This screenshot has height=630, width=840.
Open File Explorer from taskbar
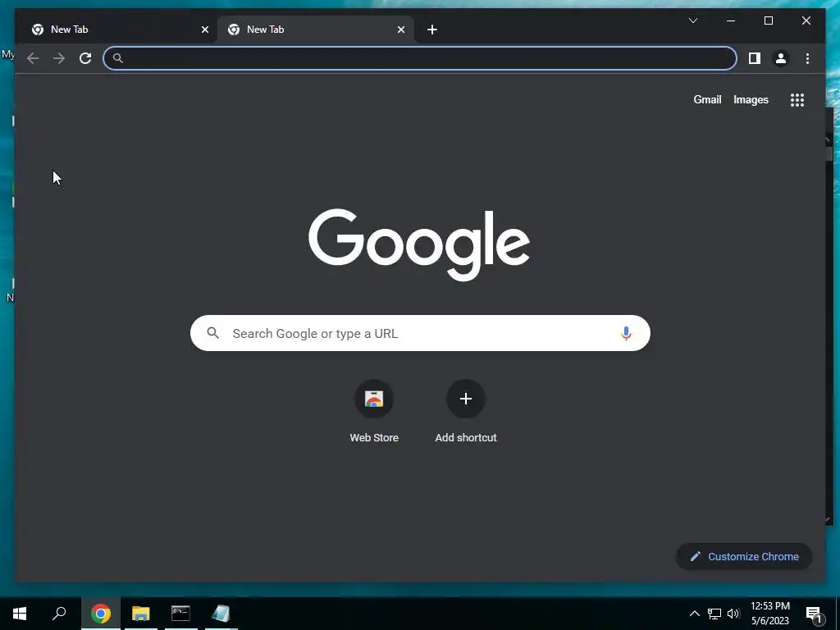coord(141,614)
